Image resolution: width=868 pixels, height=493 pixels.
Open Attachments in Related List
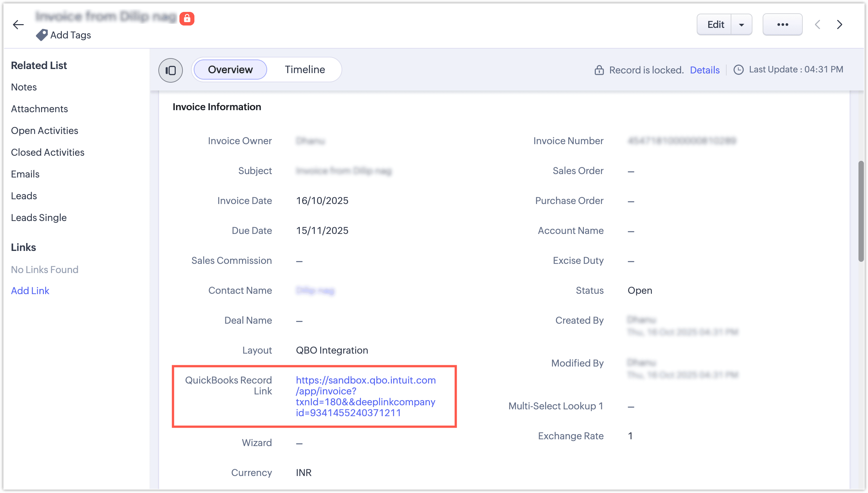[39, 109]
